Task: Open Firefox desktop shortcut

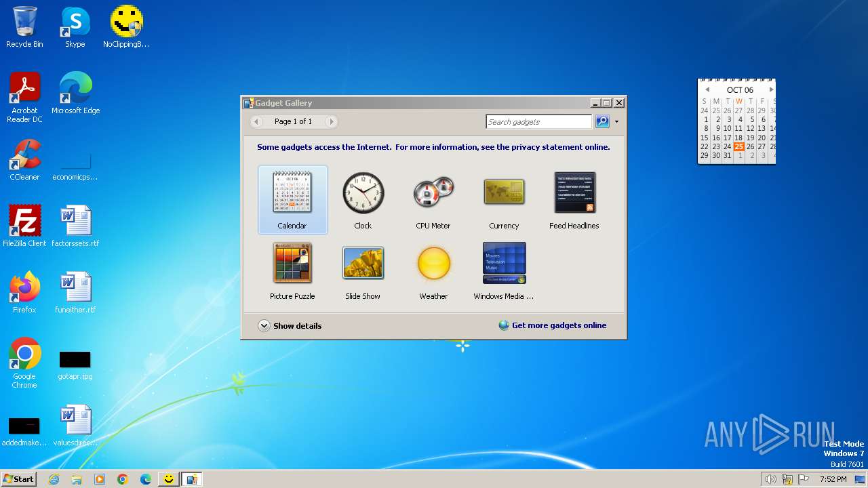Action: pos(24,293)
